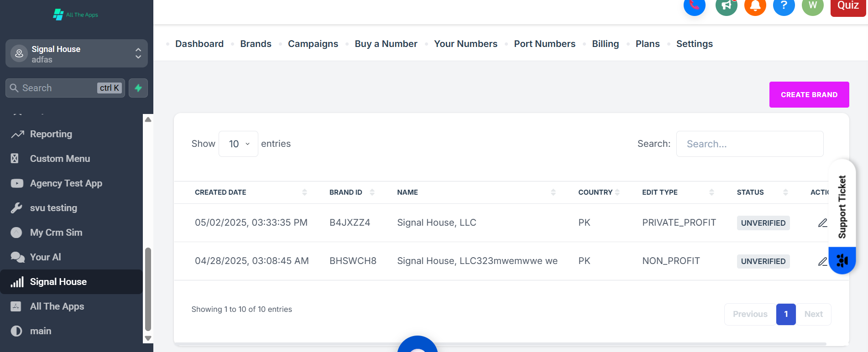Viewport: 868px width, 352px height.
Task: Open Reporting in the sidebar
Action: (x=51, y=134)
